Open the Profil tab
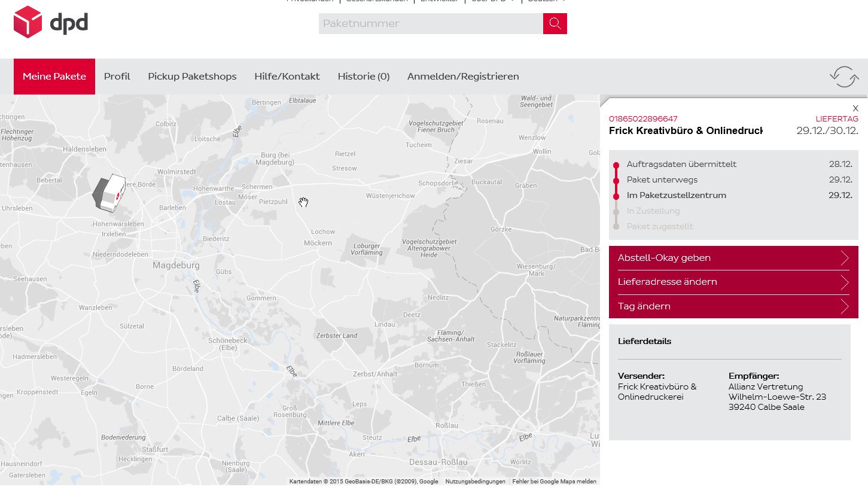Viewport: 868px width, 496px height. pyautogui.click(x=117, y=77)
